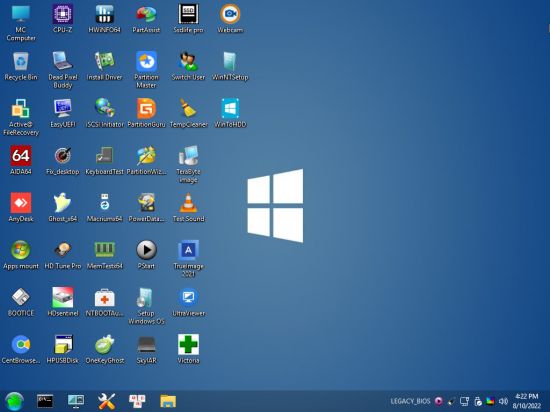
Task: Click the keyboard keys taskbar icon
Action: [x=137, y=401]
